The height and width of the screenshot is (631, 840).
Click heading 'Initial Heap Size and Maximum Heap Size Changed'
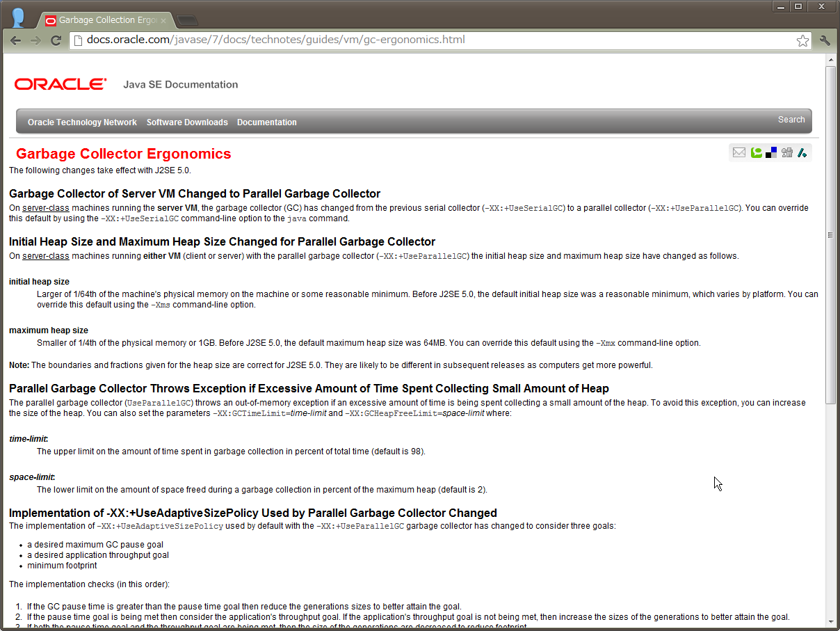(x=222, y=242)
